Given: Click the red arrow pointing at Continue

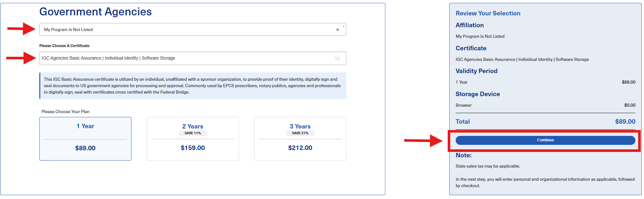Looking at the screenshot, I should pyautogui.click(x=423, y=140).
